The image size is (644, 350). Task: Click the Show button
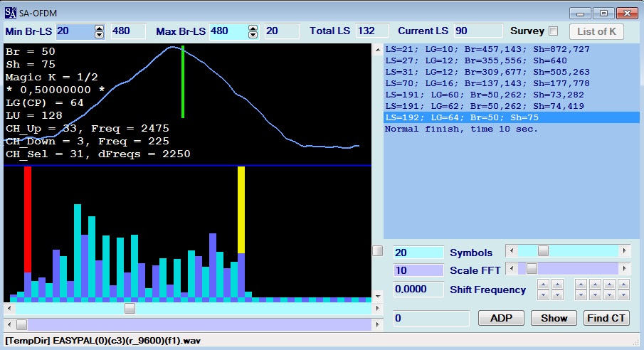pos(554,319)
